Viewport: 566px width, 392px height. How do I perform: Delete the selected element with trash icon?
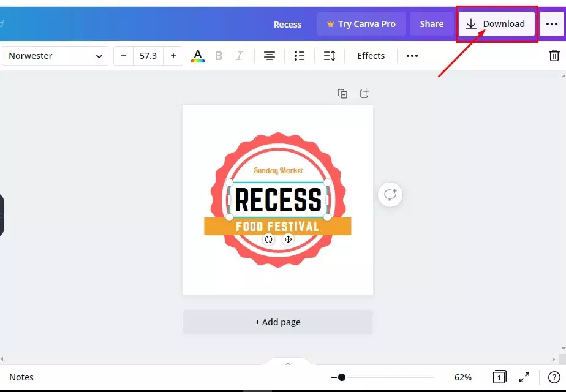coord(554,56)
